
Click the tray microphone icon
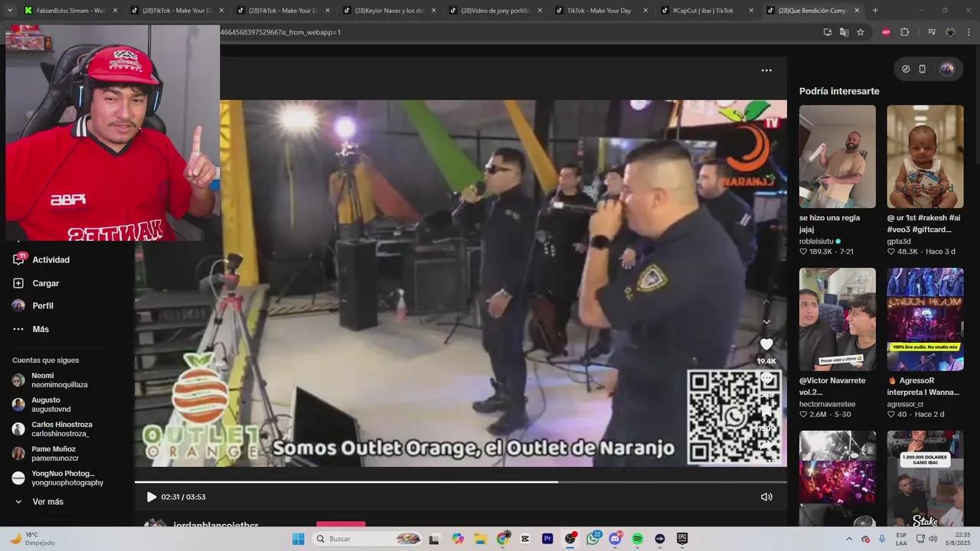point(882,539)
